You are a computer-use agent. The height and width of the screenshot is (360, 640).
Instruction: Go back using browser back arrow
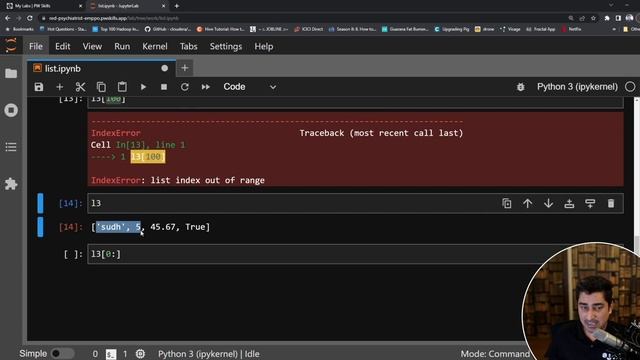coord(8,18)
